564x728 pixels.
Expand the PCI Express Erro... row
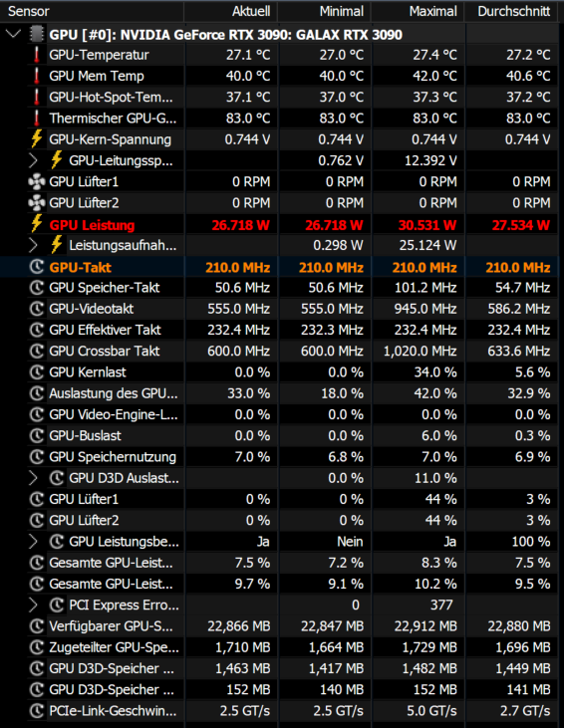[33, 605]
